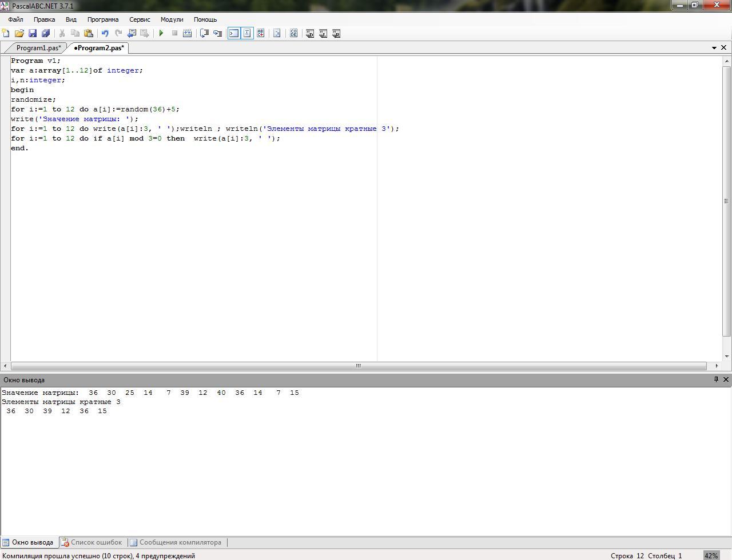Click the 'Столбец 1' status indicator
732x560 pixels.
pyautogui.click(x=665, y=555)
